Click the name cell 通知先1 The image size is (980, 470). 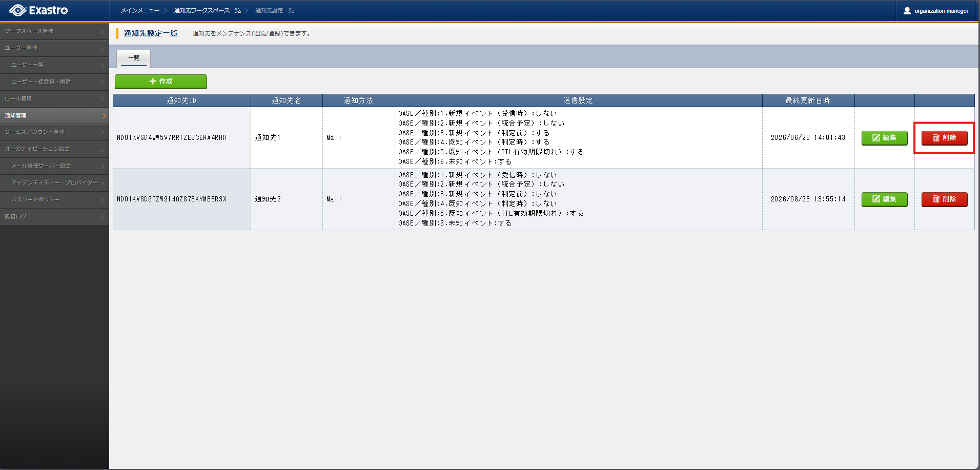click(x=287, y=138)
